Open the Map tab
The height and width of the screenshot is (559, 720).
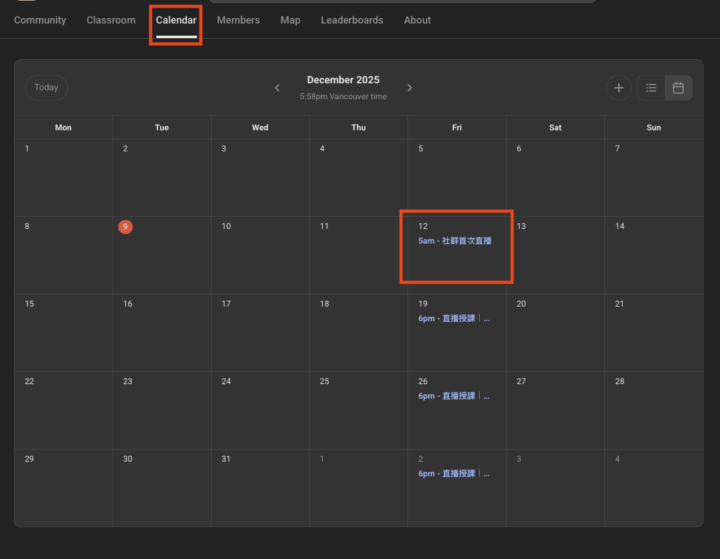(290, 20)
